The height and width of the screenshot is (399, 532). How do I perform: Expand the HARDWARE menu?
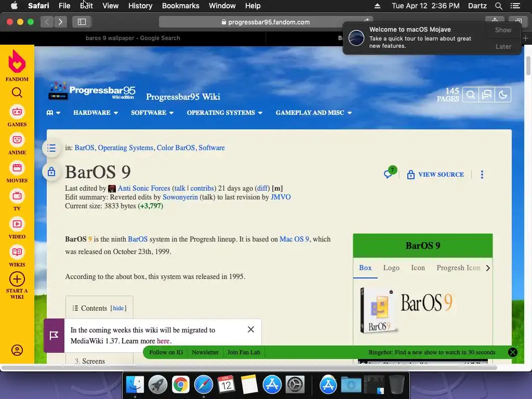click(x=96, y=113)
